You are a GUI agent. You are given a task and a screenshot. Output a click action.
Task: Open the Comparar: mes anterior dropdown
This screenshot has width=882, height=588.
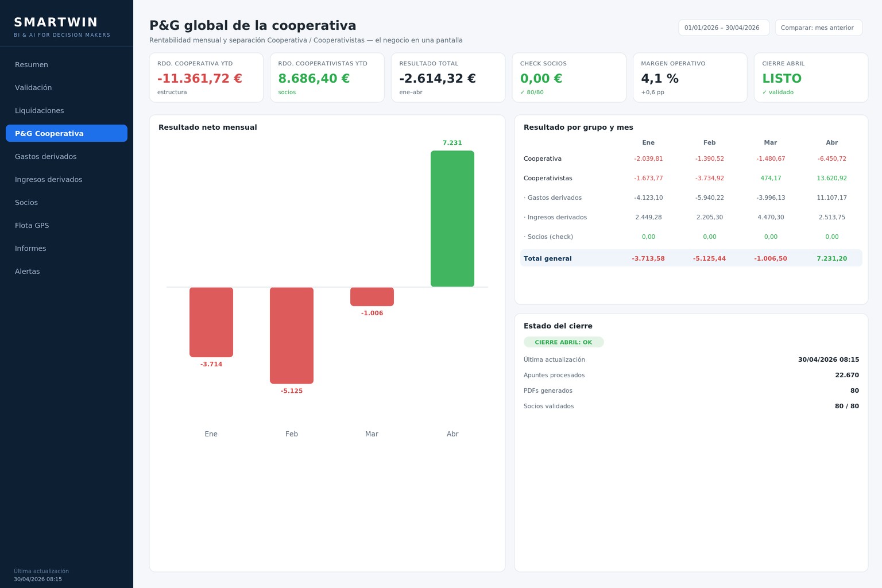(x=818, y=28)
